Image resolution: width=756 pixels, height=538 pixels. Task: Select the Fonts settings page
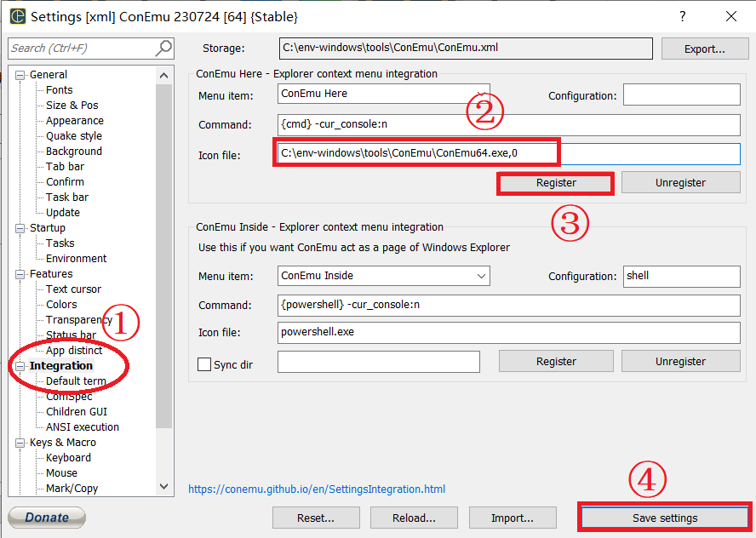59,89
